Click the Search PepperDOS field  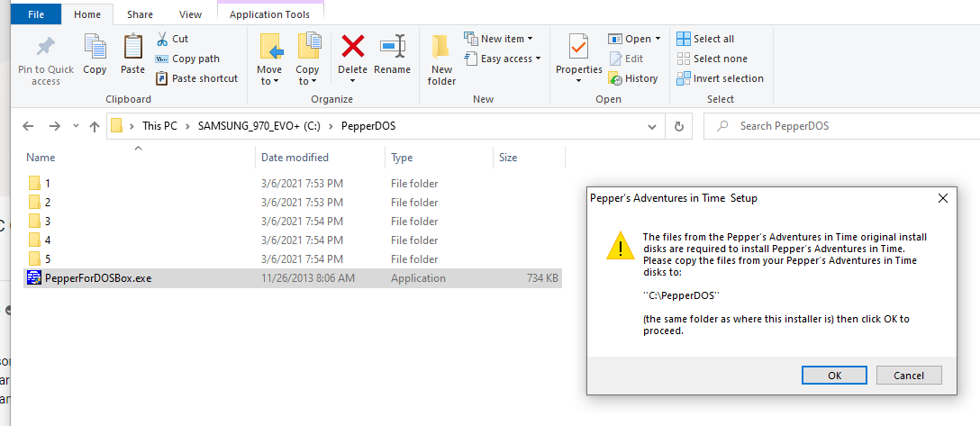point(841,126)
